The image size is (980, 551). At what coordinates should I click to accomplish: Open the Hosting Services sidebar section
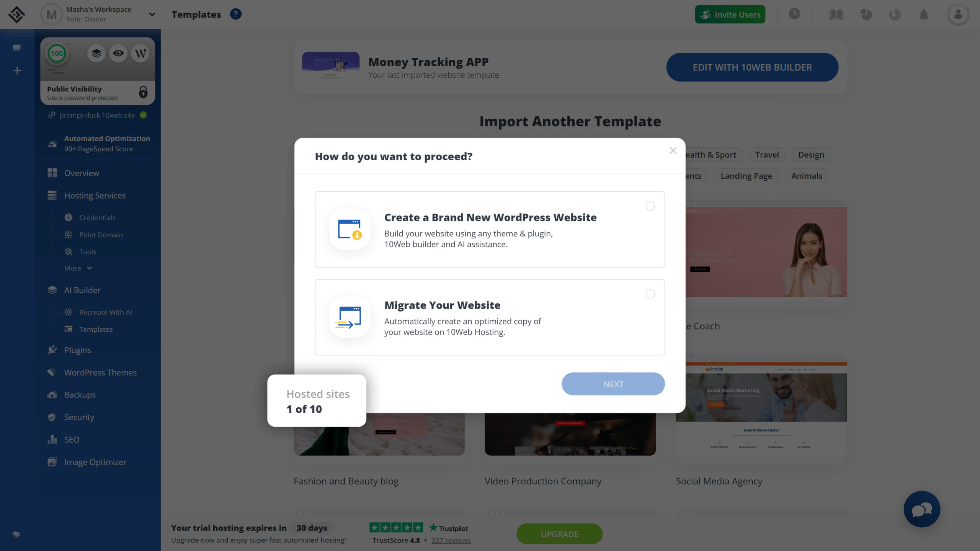95,196
